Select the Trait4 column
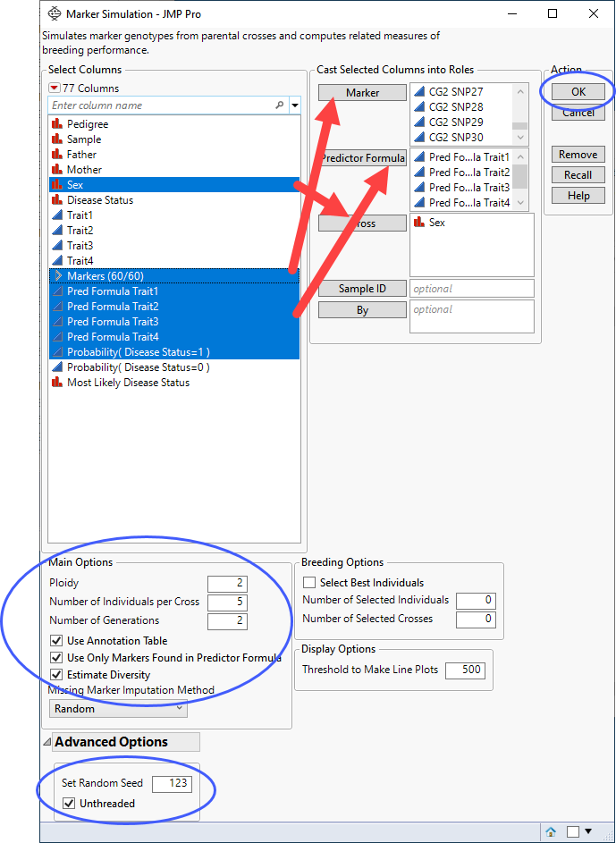This screenshot has width=616, height=843. click(x=174, y=261)
